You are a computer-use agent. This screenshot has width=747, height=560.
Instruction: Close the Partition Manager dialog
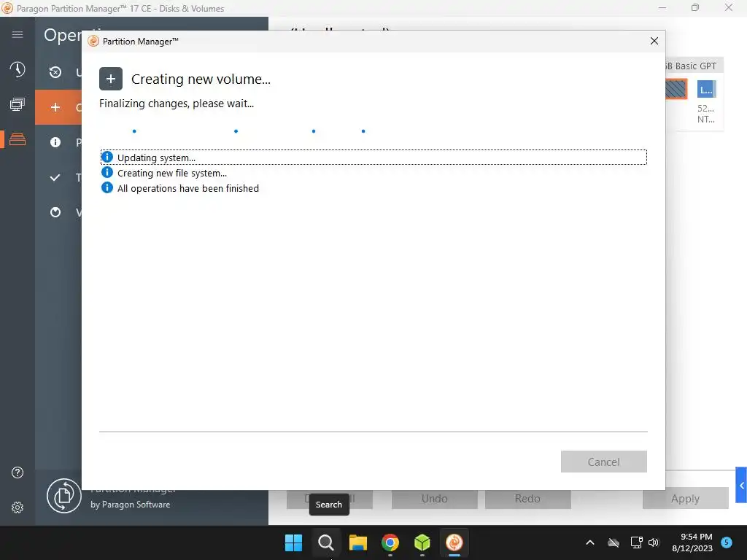coord(654,41)
